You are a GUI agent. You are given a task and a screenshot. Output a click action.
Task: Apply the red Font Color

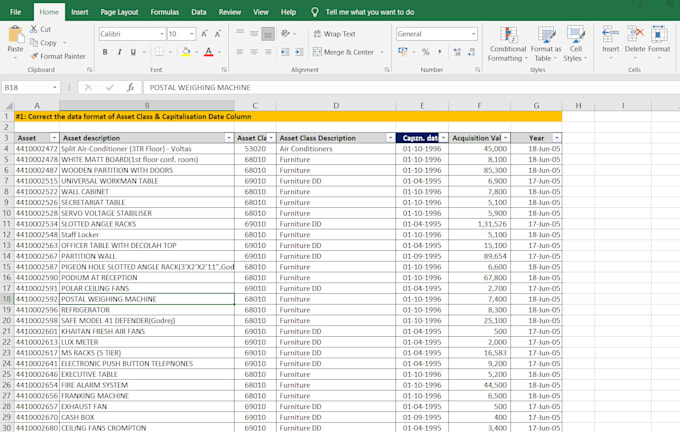click(x=209, y=52)
